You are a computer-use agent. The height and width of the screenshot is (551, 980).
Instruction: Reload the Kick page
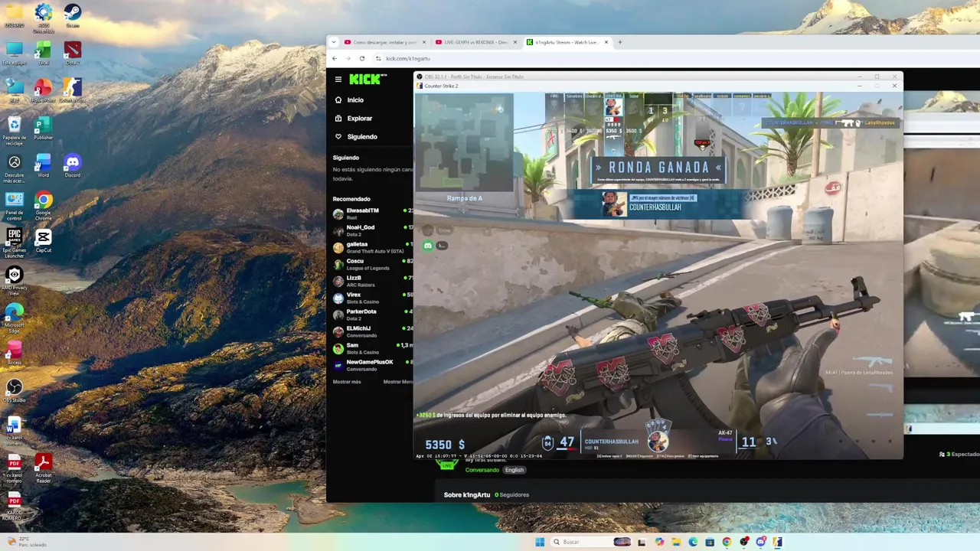(x=362, y=58)
